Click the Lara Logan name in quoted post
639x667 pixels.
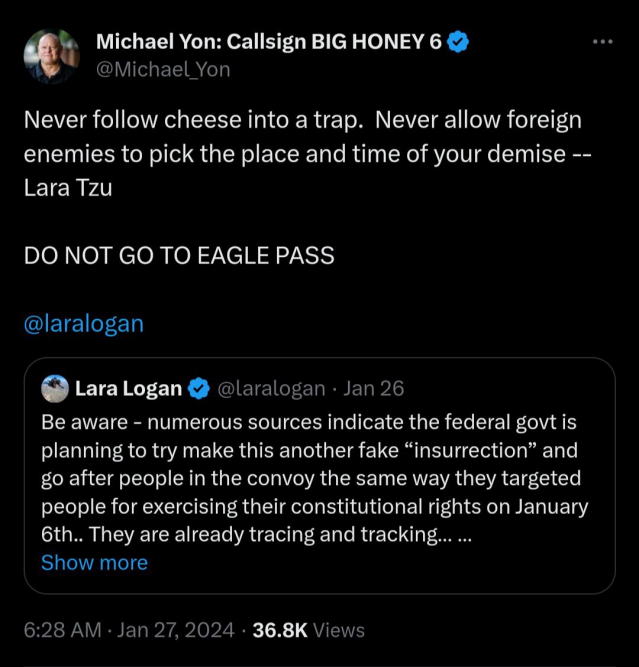click(x=128, y=388)
